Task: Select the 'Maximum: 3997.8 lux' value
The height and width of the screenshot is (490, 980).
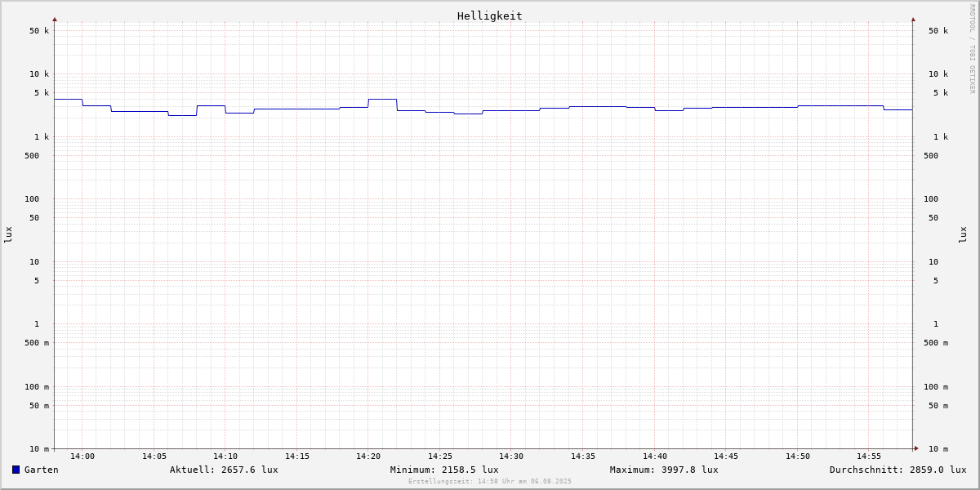Action: 664,470
